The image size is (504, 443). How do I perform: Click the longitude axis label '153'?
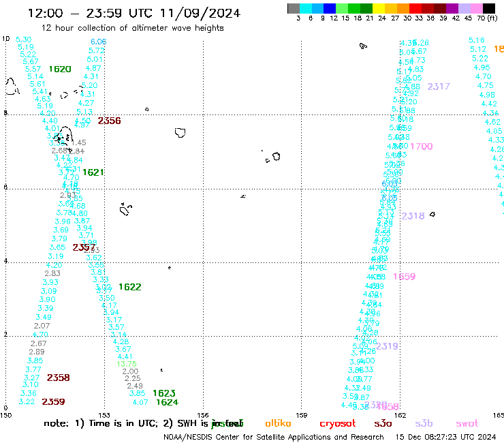click(104, 415)
